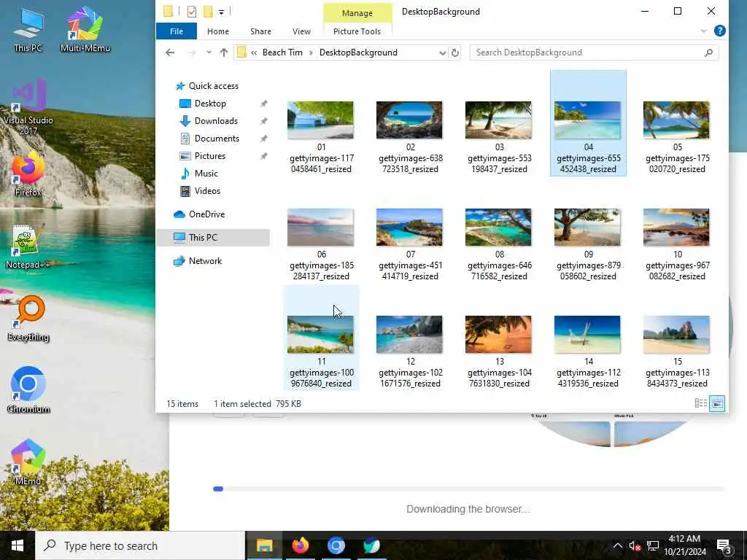Open Picture Tools ribbon tab
Image resolution: width=747 pixels, height=560 pixels.
357,31
